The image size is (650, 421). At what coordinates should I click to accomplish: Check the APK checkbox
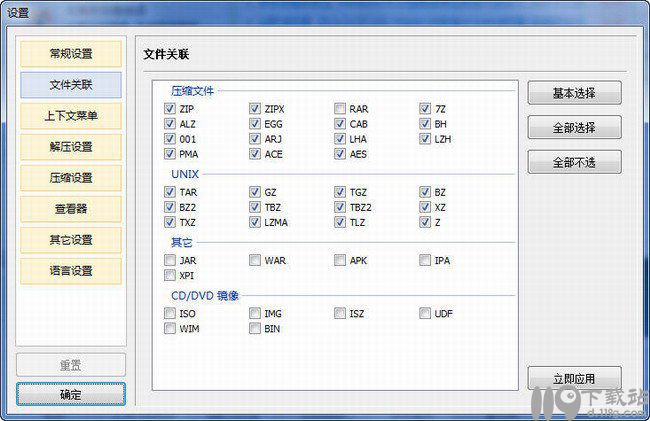click(340, 260)
